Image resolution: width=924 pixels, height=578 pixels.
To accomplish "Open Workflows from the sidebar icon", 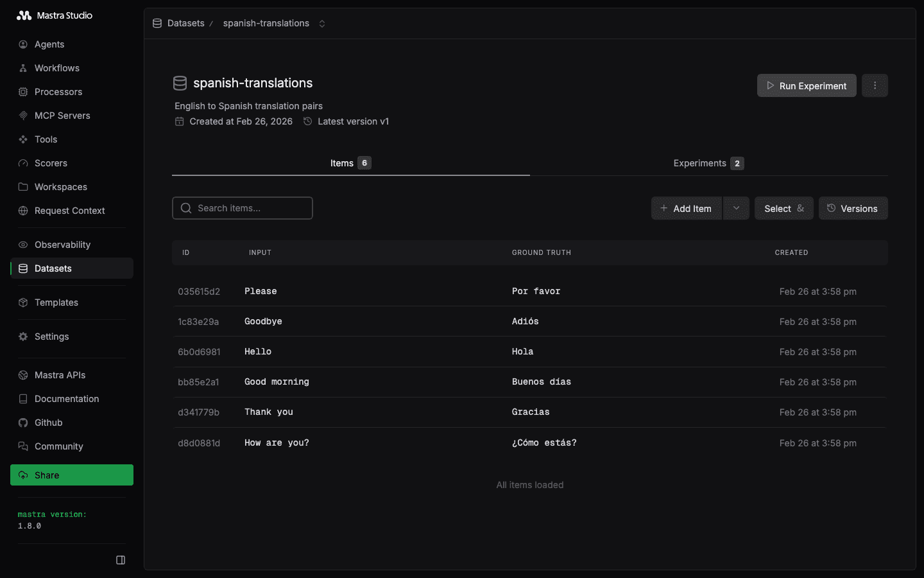I will pyautogui.click(x=23, y=68).
